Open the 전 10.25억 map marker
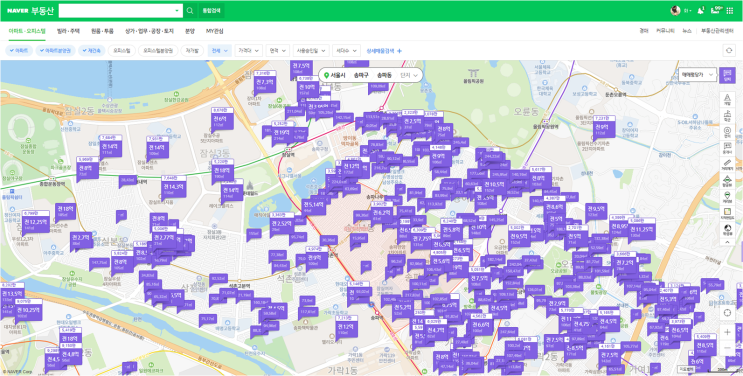 [29, 312]
